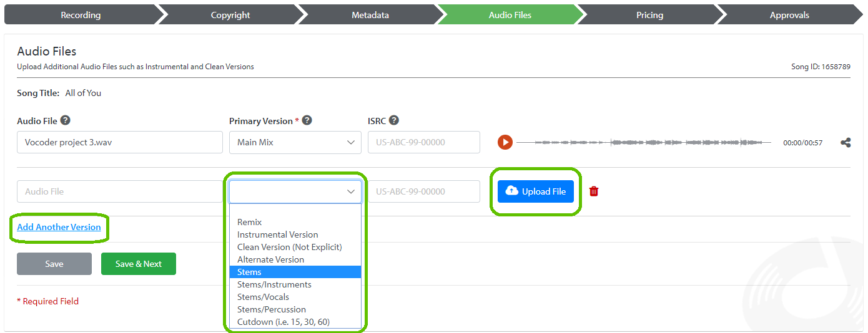Open the Audio File help icon
The height and width of the screenshot is (333, 868).
coord(65,120)
